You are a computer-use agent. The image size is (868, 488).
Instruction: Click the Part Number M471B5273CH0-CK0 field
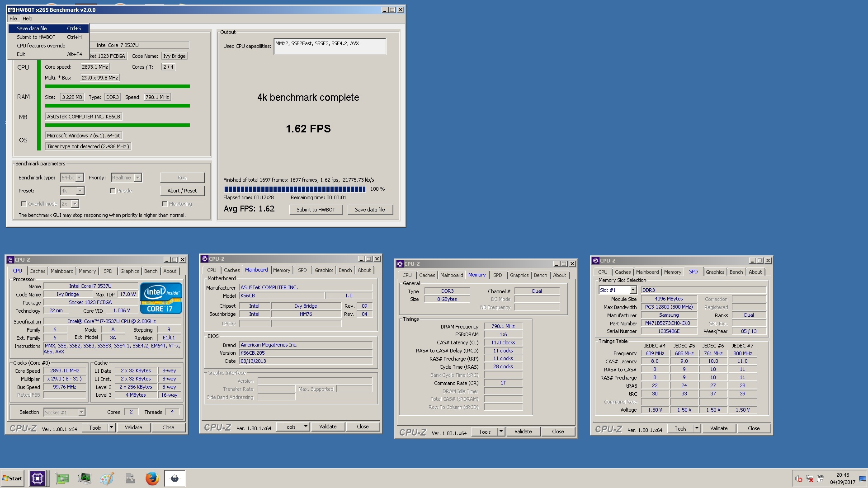point(668,324)
